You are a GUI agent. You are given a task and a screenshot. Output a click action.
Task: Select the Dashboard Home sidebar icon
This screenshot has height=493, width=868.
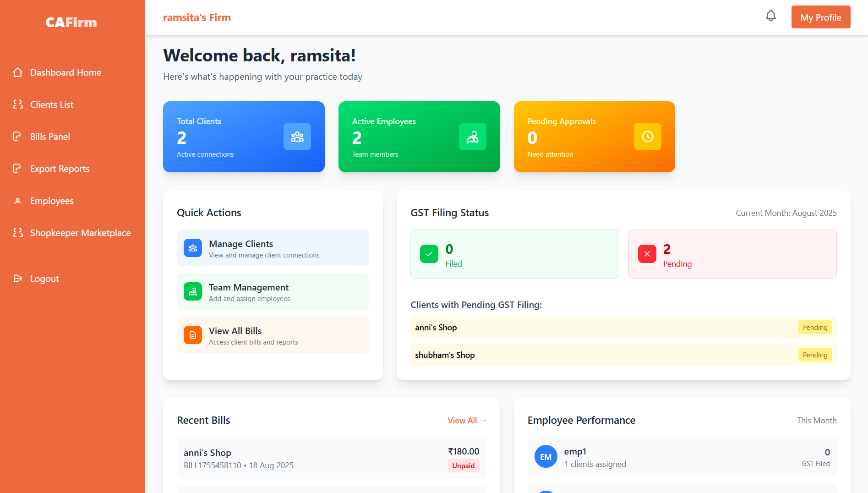18,72
